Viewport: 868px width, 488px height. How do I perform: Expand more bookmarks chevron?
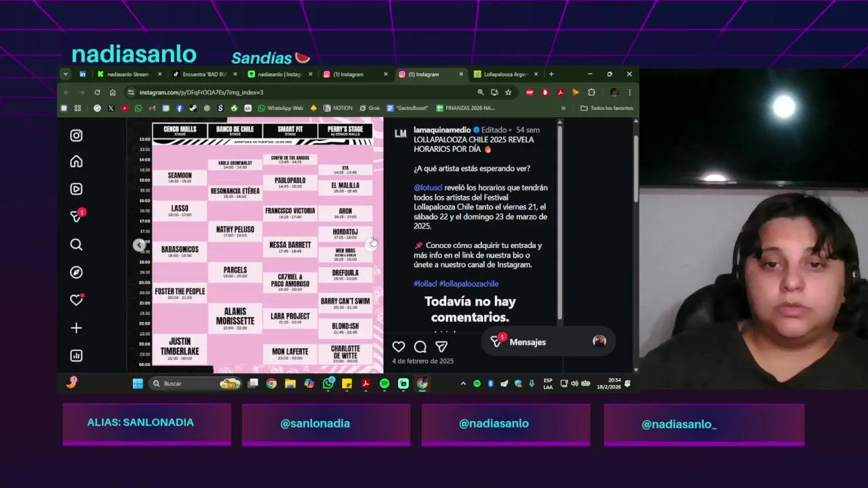(x=563, y=108)
